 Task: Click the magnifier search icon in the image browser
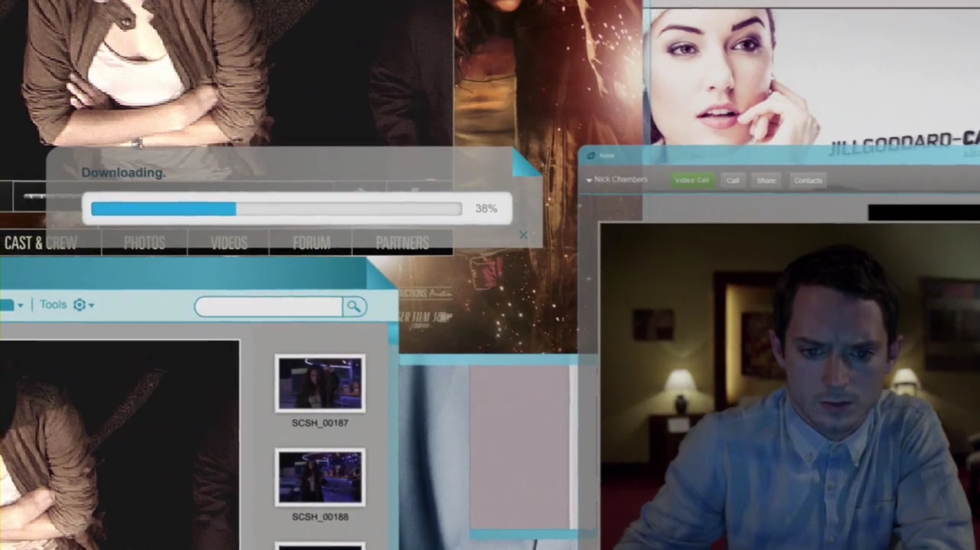(x=354, y=306)
